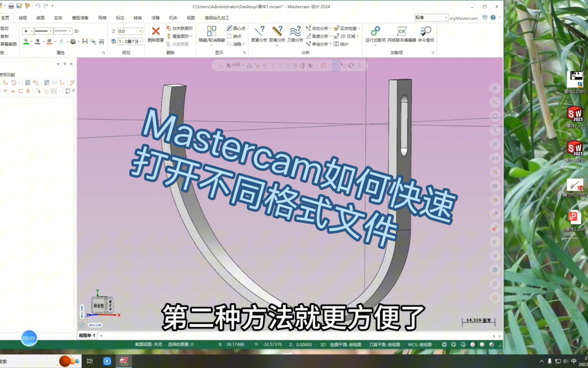Click the G1 icon in toolpaths panel
This screenshot has width=588, height=368.
click(54, 83)
